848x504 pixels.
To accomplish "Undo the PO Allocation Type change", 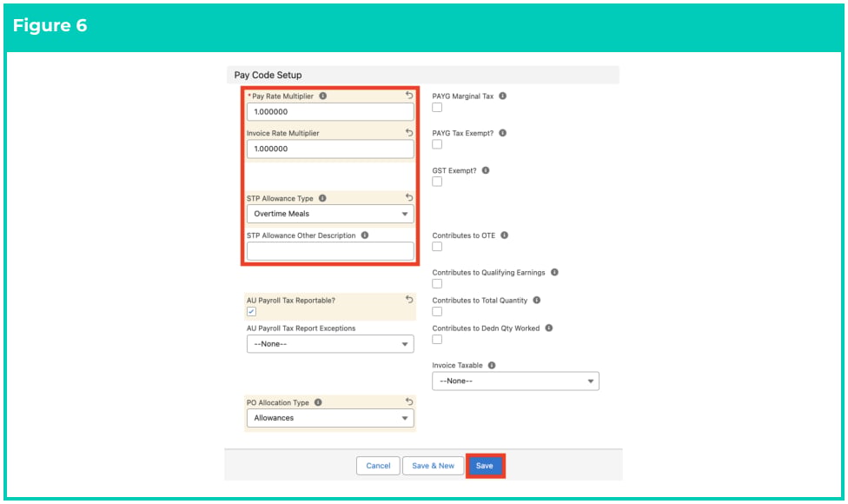I will (409, 401).
